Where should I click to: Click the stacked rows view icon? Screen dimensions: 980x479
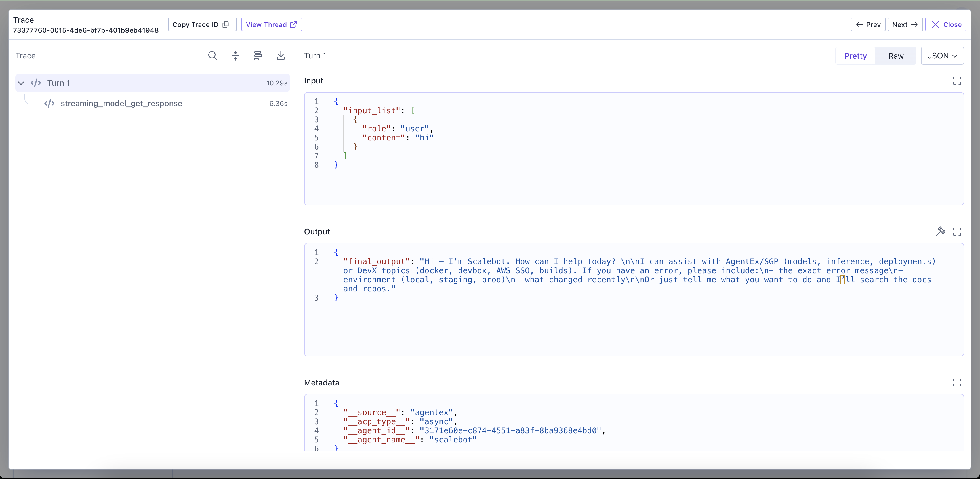click(x=258, y=56)
